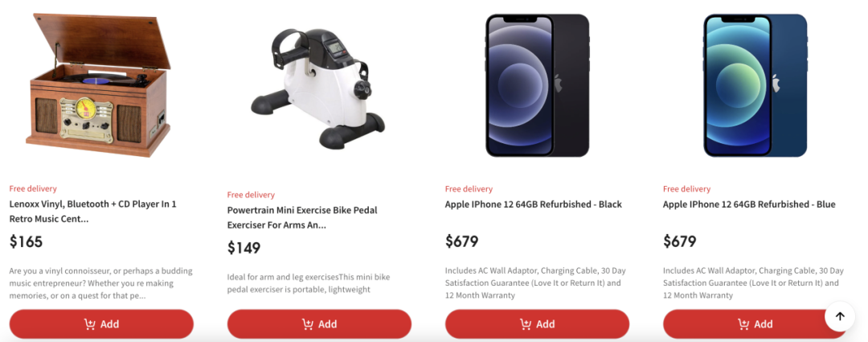Open the blue iPhone 12 product image
Viewport: 868px width, 342px height.
pyautogui.click(x=755, y=85)
